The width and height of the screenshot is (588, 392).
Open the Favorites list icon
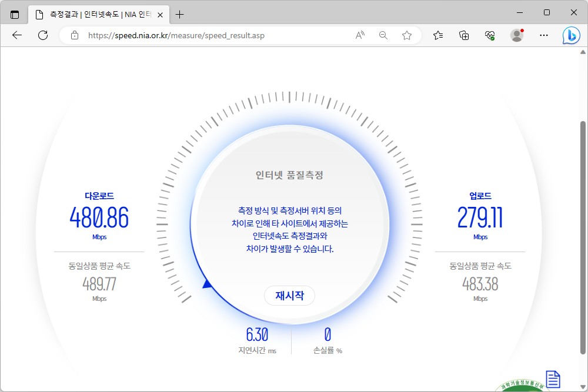click(x=438, y=35)
